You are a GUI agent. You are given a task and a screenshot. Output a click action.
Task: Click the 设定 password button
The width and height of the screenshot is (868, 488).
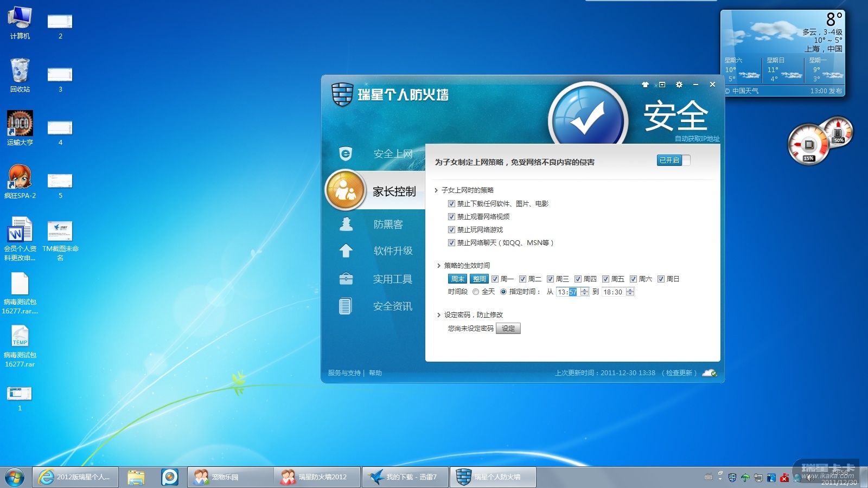tap(508, 329)
